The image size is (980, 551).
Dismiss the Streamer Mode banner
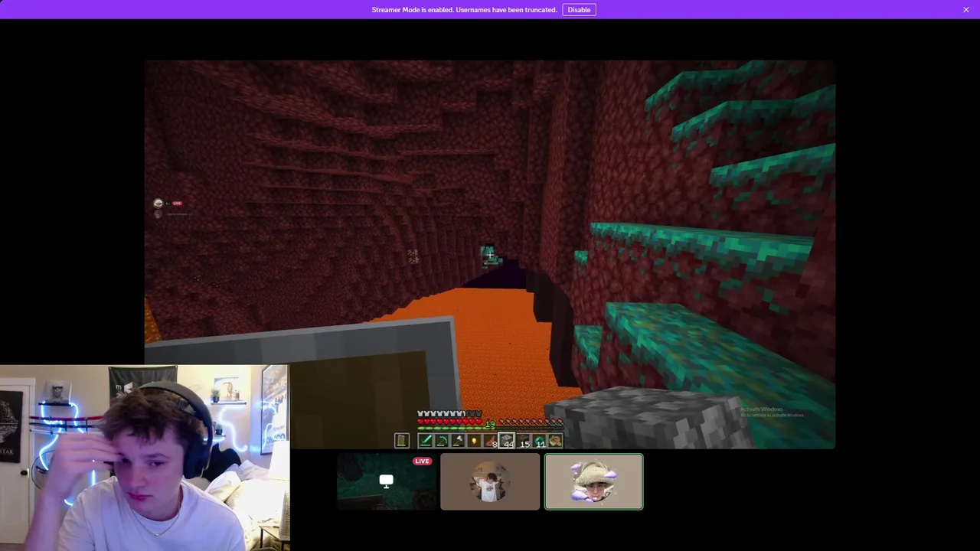(966, 10)
